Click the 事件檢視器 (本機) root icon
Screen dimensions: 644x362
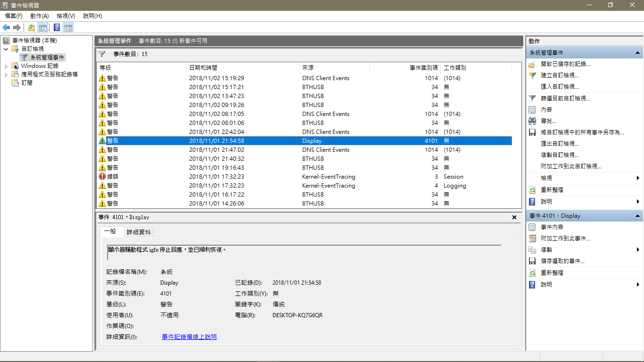(x=7, y=41)
